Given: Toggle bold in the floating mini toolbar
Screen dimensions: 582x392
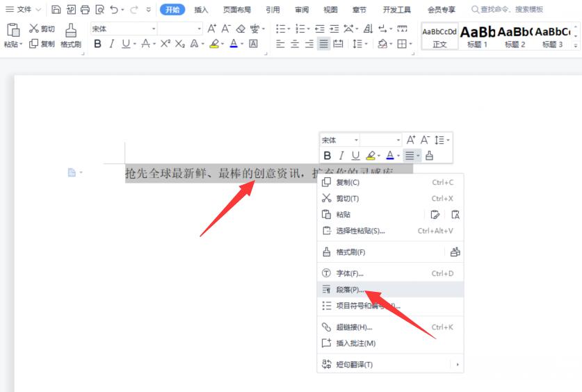Looking at the screenshot, I should 328,156.
